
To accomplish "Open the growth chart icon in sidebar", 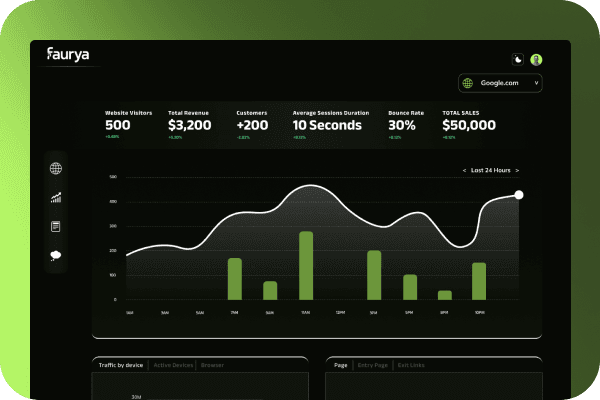I will click(56, 198).
